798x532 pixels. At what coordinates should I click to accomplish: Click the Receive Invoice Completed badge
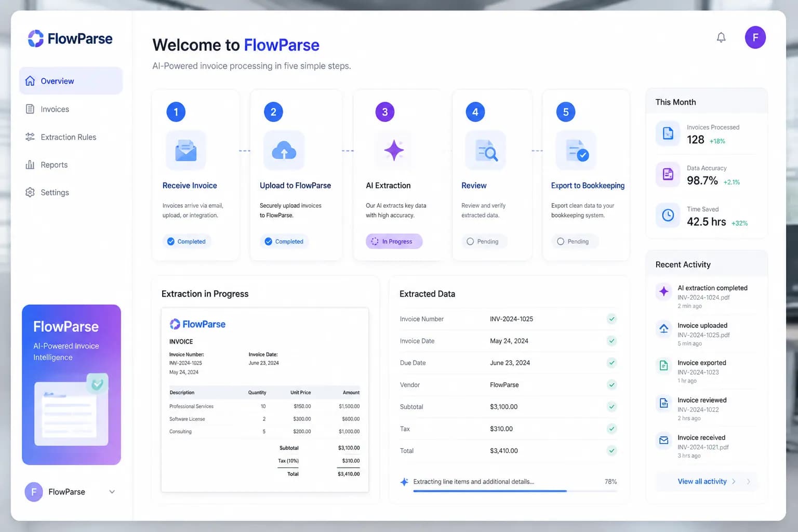tap(187, 242)
